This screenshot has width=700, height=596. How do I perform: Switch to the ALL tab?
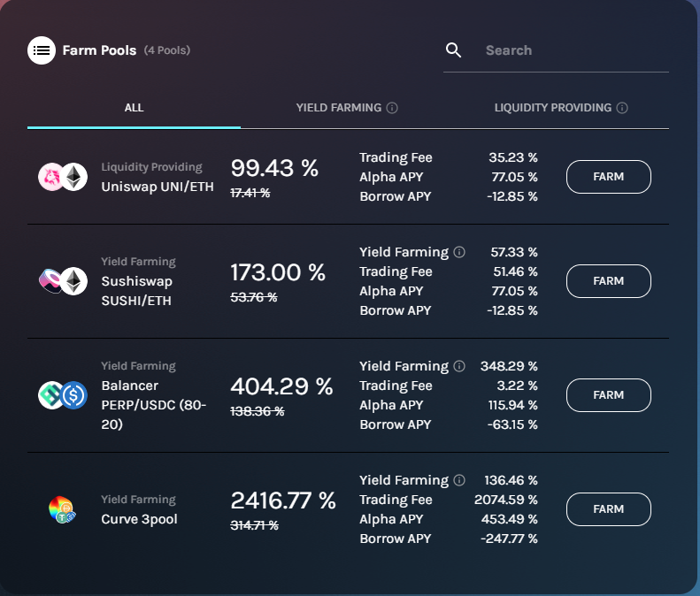point(134,108)
